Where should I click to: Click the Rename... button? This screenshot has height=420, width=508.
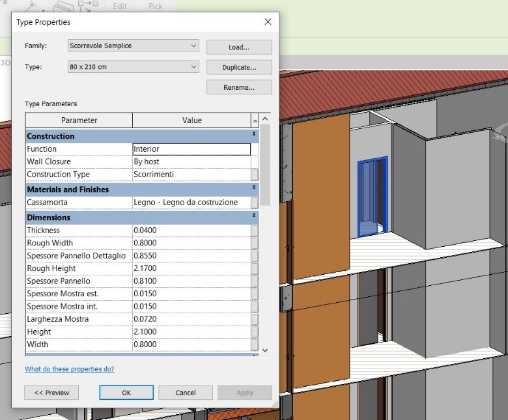(x=239, y=87)
